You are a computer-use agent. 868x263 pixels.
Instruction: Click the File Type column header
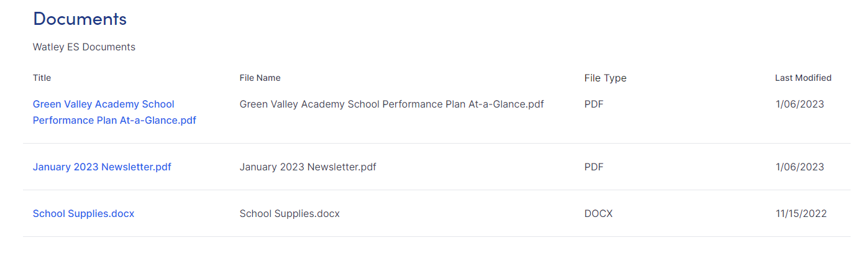605,78
